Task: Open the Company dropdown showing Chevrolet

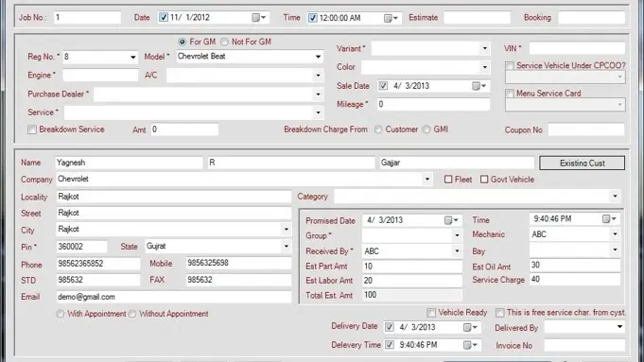Action: point(427,179)
